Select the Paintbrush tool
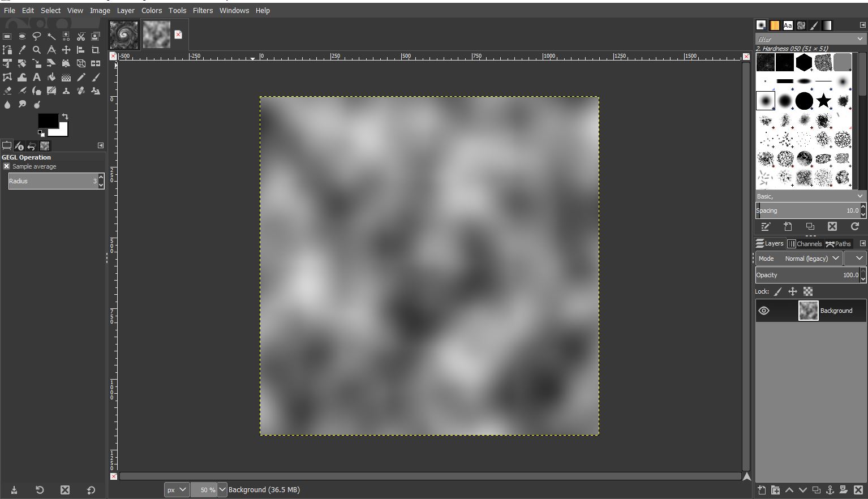Viewport: 868px width, 499px height. tap(96, 77)
